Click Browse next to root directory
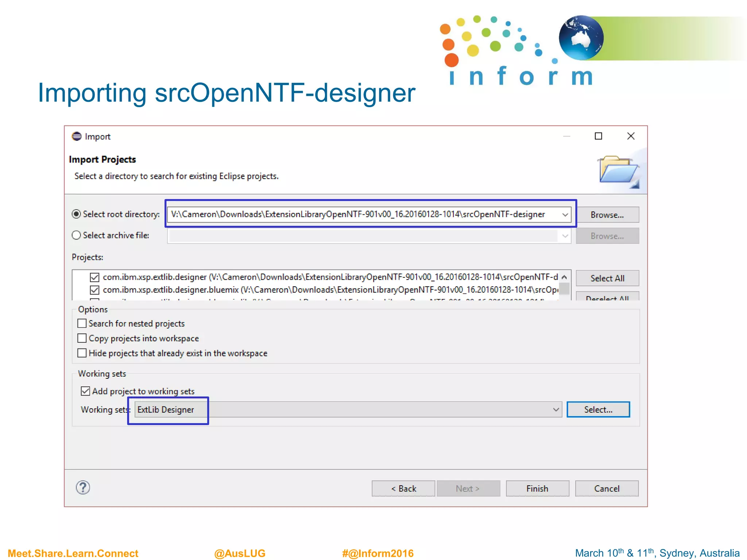This screenshot has height=560, width=747. tap(607, 215)
